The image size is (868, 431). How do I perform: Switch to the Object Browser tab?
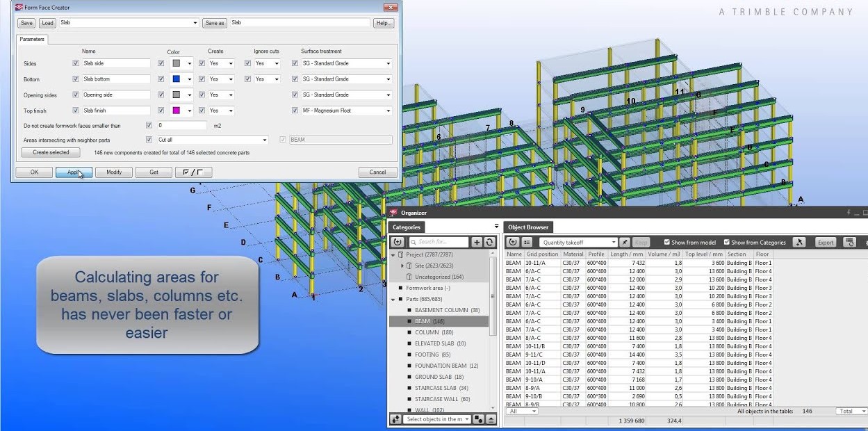pyautogui.click(x=528, y=227)
